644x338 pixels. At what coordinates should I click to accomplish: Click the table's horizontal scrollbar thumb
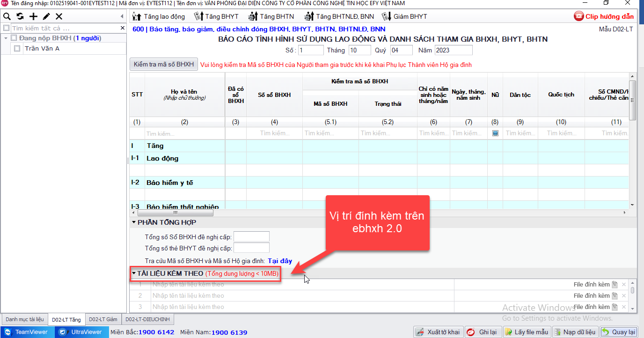(x=173, y=213)
